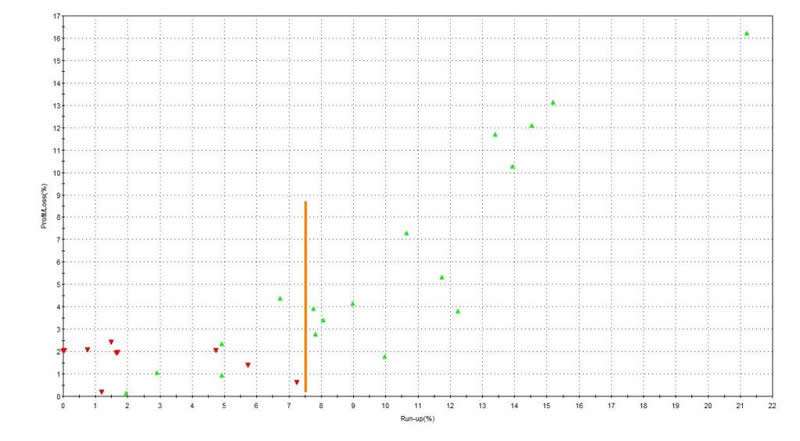The height and width of the screenshot is (441, 800).
Task: Select y-axis tick label "9"
Action: click(x=58, y=195)
